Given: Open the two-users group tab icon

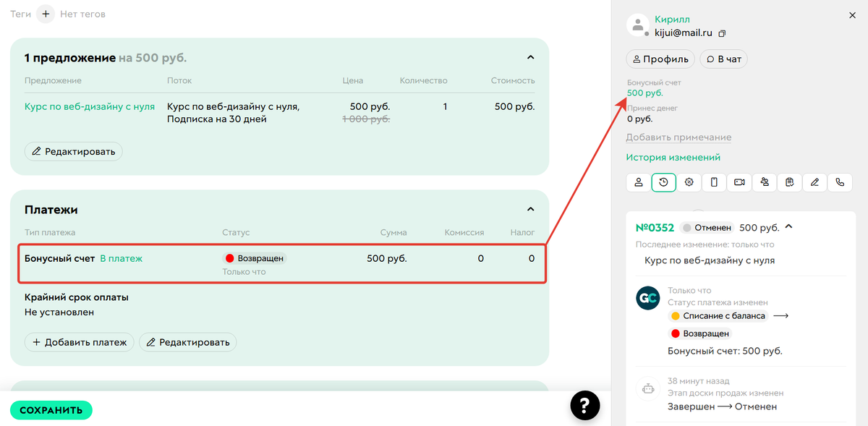Looking at the screenshot, I should 765,182.
